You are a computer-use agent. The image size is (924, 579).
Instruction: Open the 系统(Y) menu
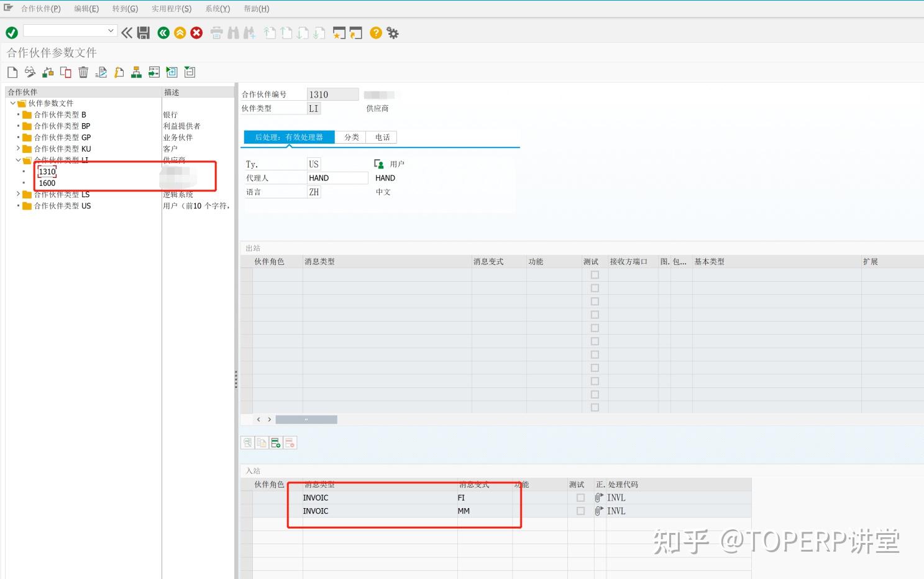[217, 8]
